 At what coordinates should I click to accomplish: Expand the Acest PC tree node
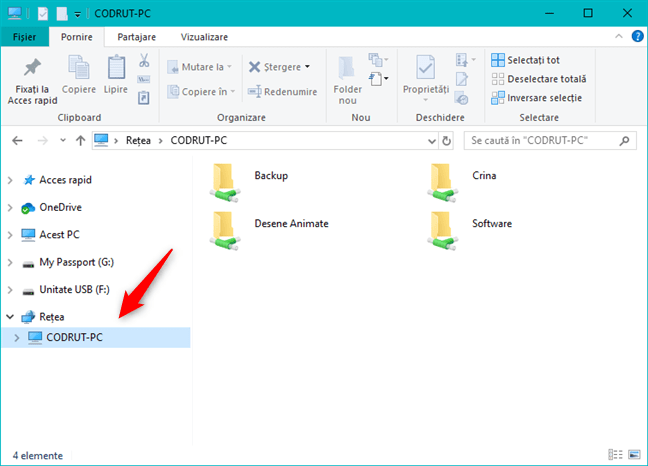(x=10, y=235)
